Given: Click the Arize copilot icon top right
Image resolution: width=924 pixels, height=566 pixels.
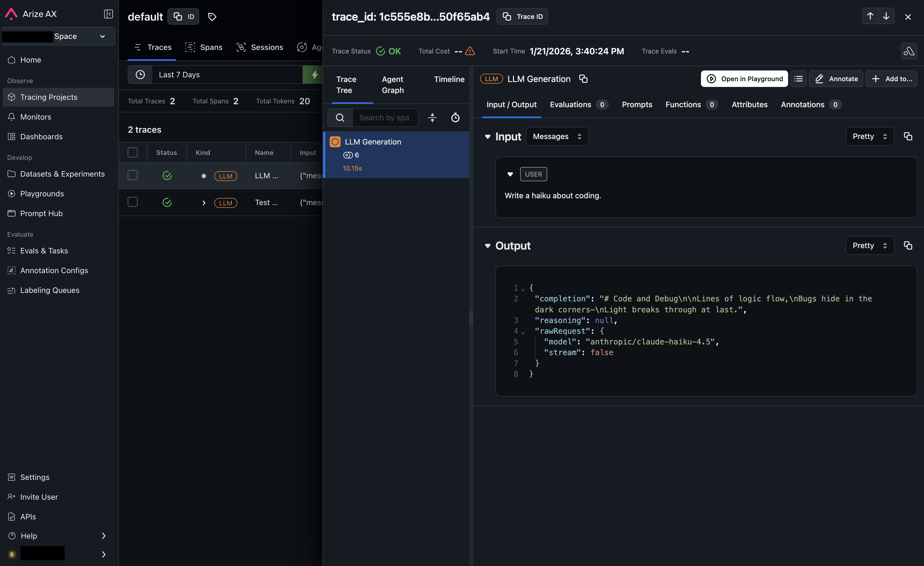Looking at the screenshot, I should tap(909, 51).
